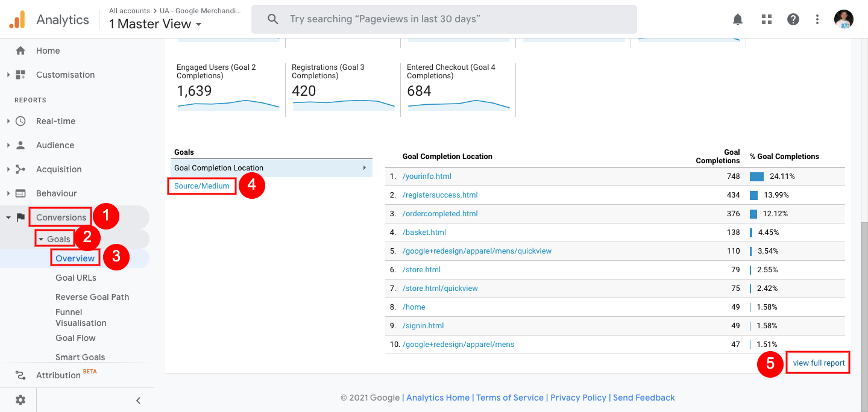This screenshot has height=412, width=868.
Task: Click the Admin settings gear icon
Action: point(20,400)
